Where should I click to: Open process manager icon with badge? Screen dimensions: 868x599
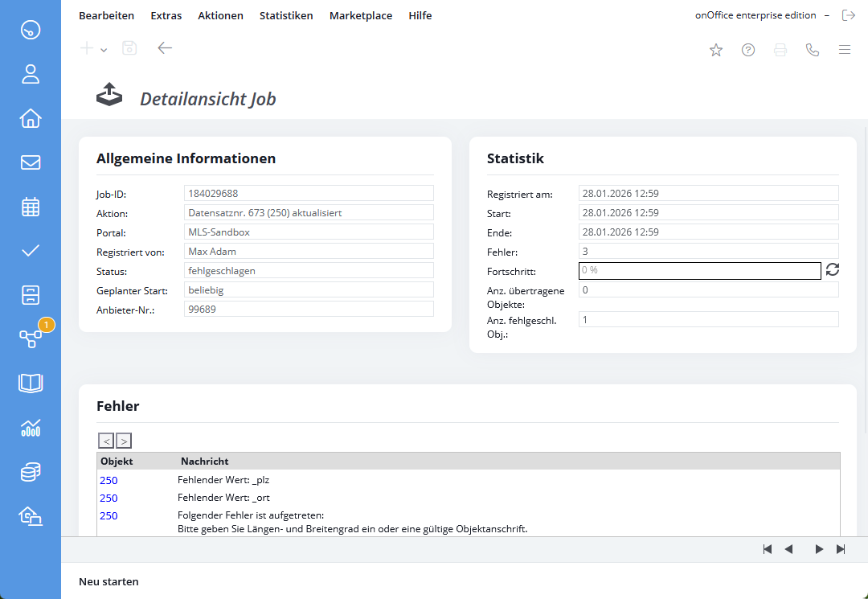click(x=31, y=338)
